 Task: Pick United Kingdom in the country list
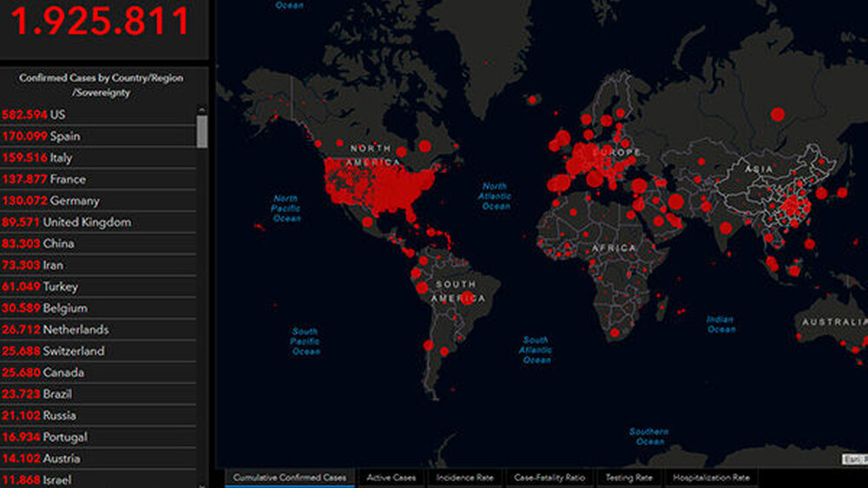tap(98, 222)
